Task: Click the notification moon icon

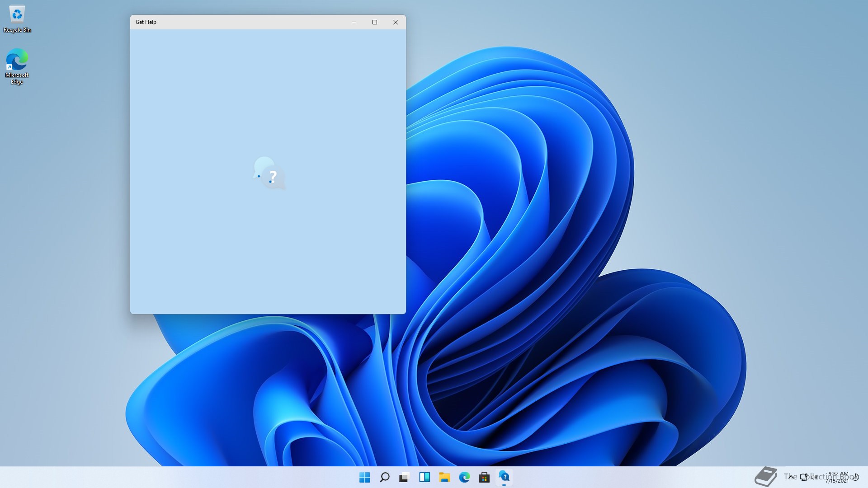Action: (x=856, y=477)
